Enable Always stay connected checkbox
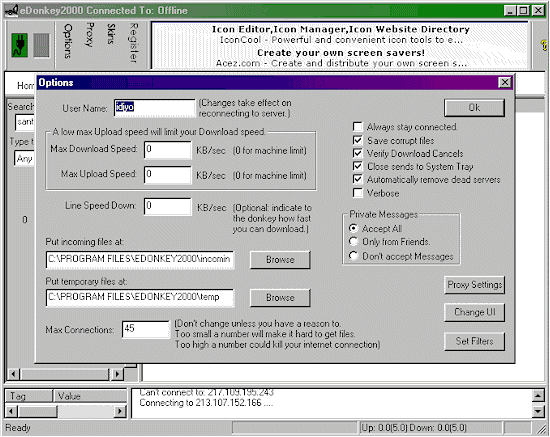Image resolution: width=550 pixels, height=437 pixels. pos(358,127)
